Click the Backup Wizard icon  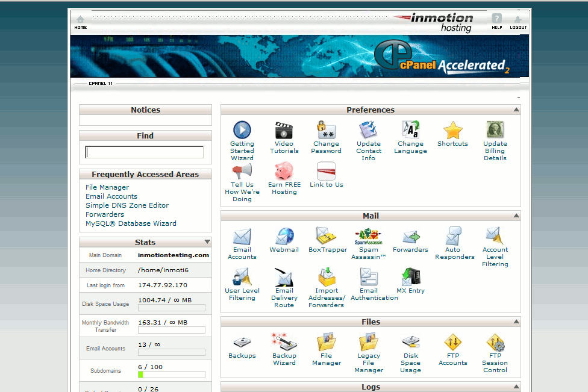pyautogui.click(x=284, y=343)
